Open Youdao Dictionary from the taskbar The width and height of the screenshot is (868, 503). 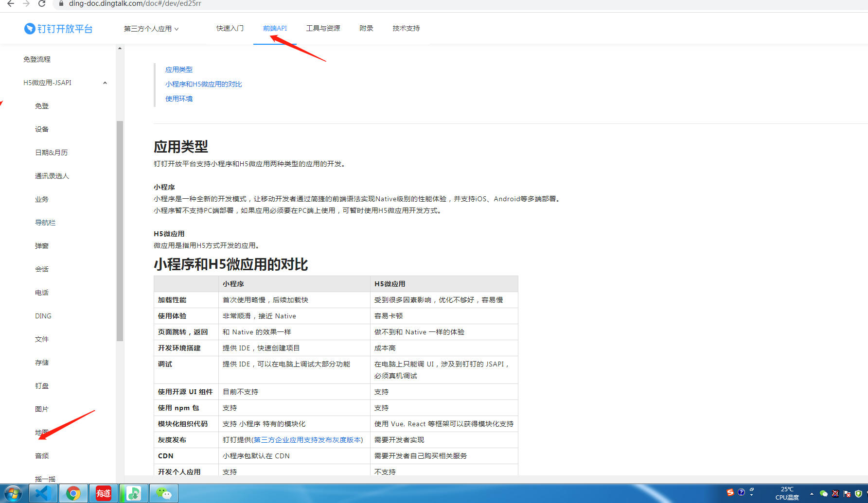tap(103, 493)
